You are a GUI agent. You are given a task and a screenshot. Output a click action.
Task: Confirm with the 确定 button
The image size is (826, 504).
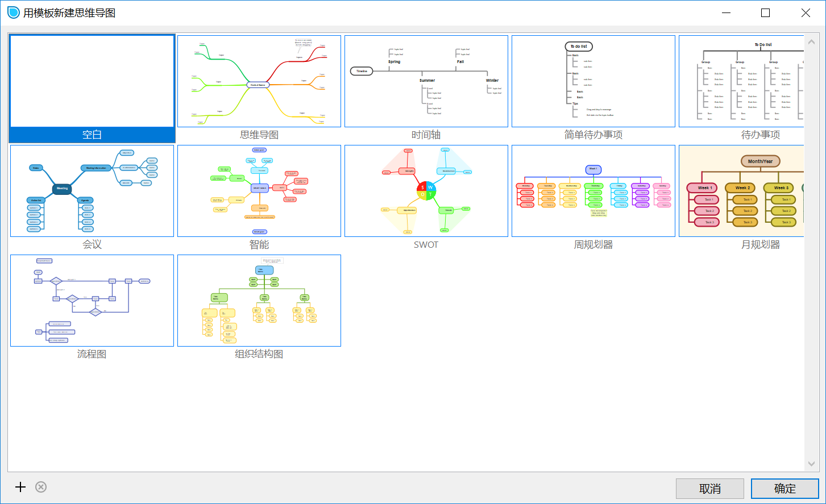pos(785,489)
